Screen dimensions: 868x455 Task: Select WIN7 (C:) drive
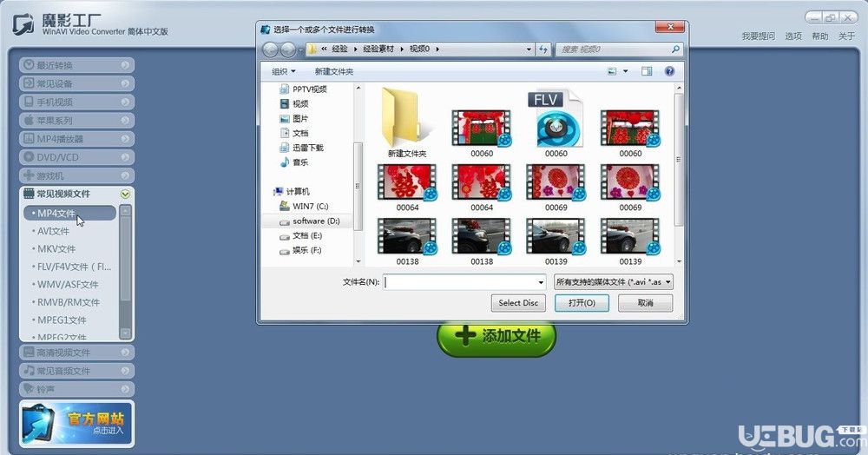pyautogui.click(x=304, y=206)
